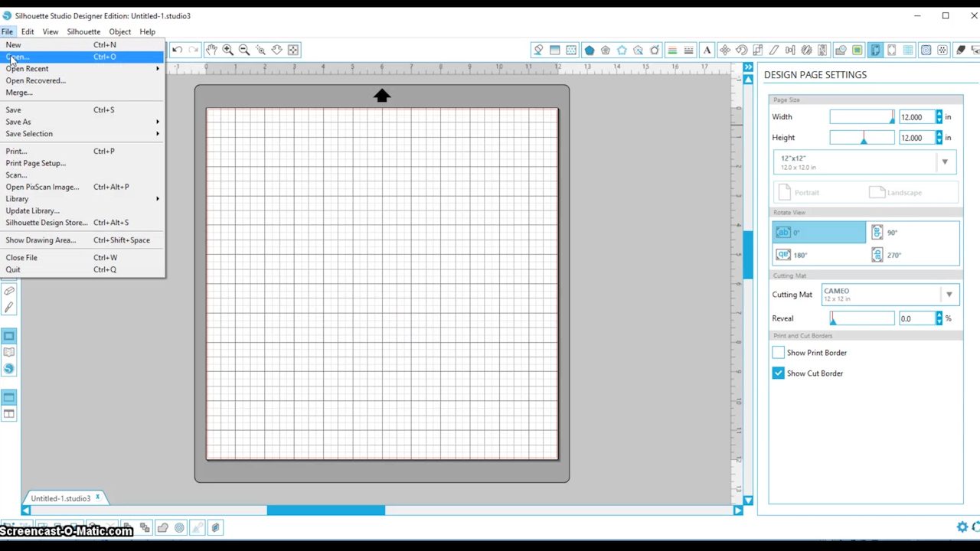Open the Rotate panel icon
The height and width of the screenshot is (551, 980).
pyautogui.click(x=741, y=51)
